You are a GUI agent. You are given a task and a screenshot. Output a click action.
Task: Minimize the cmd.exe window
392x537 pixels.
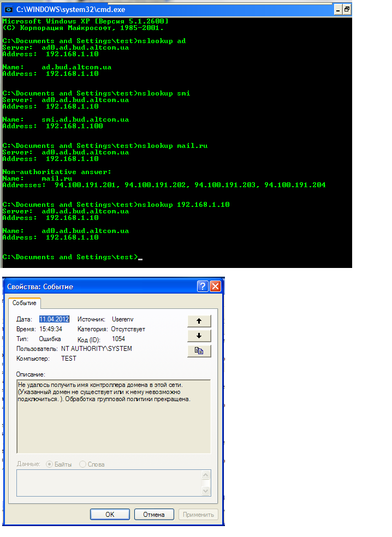pos(338,10)
